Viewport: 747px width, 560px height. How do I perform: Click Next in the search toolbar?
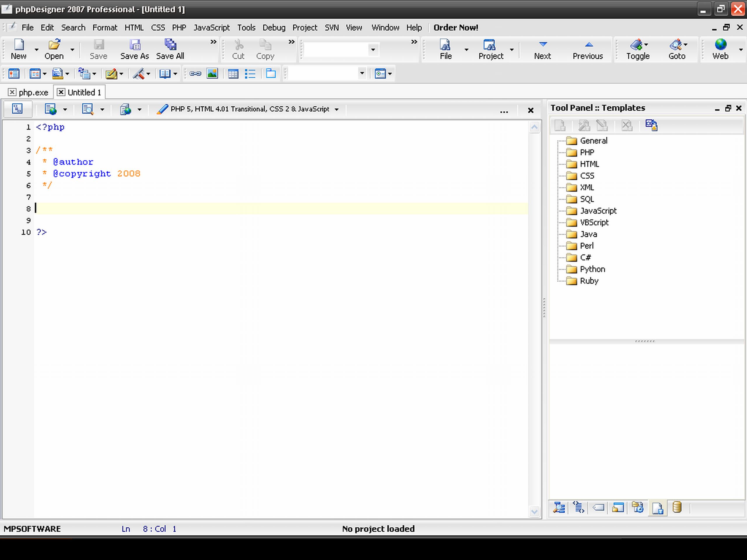pos(542,49)
